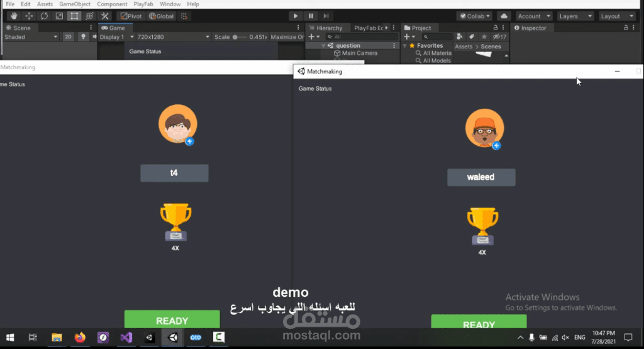Screen dimensions: 644x349
Task: Click READY button in right Matchmaking window
Action: (479, 321)
